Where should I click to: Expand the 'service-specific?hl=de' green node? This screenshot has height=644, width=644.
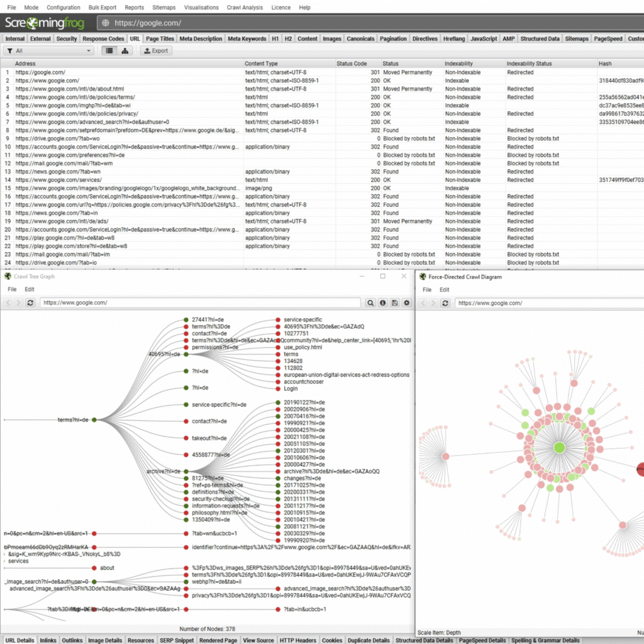click(x=186, y=405)
